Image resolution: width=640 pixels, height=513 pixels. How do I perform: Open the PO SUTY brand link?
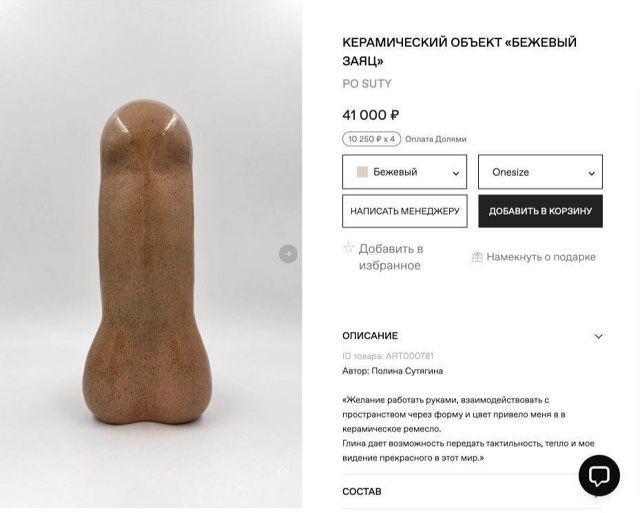(x=367, y=84)
